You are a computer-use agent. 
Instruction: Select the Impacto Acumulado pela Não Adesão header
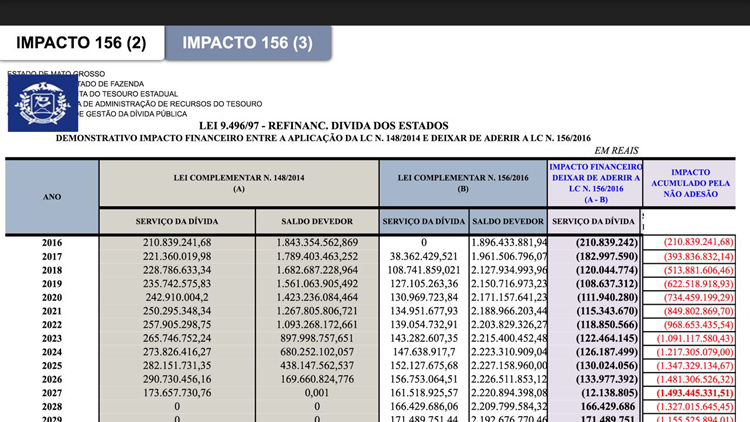pos(691,182)
